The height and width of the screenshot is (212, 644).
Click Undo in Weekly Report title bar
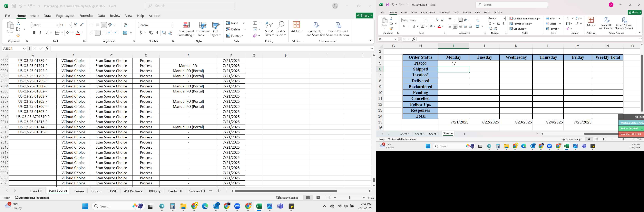393,5
